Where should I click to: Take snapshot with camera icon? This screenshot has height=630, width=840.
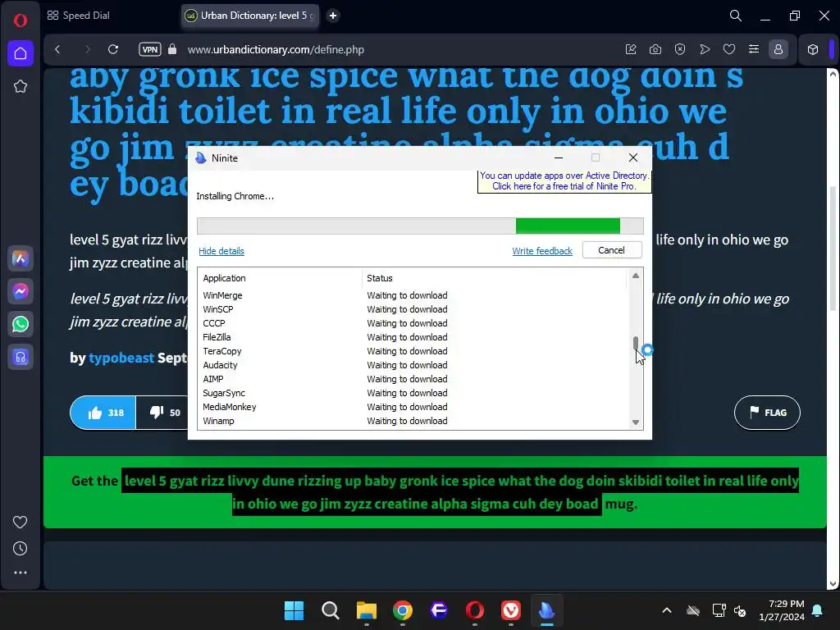pyautogui.click(x=655, y=49)
